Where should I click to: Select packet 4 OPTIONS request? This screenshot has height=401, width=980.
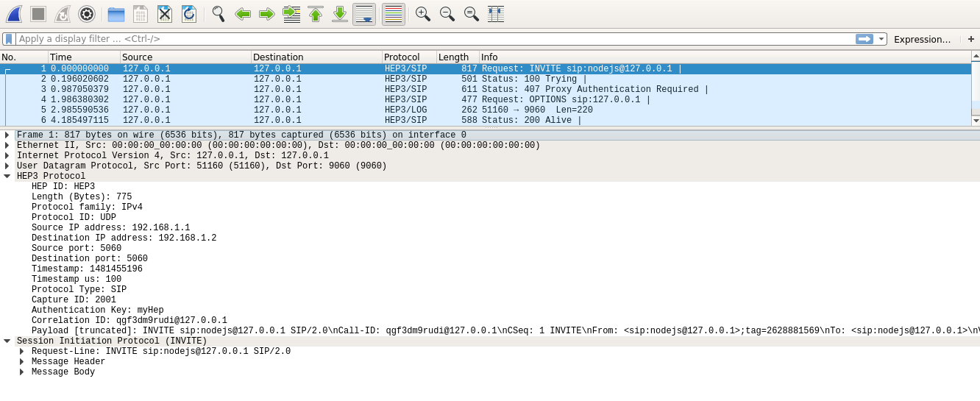pos(486,99)
